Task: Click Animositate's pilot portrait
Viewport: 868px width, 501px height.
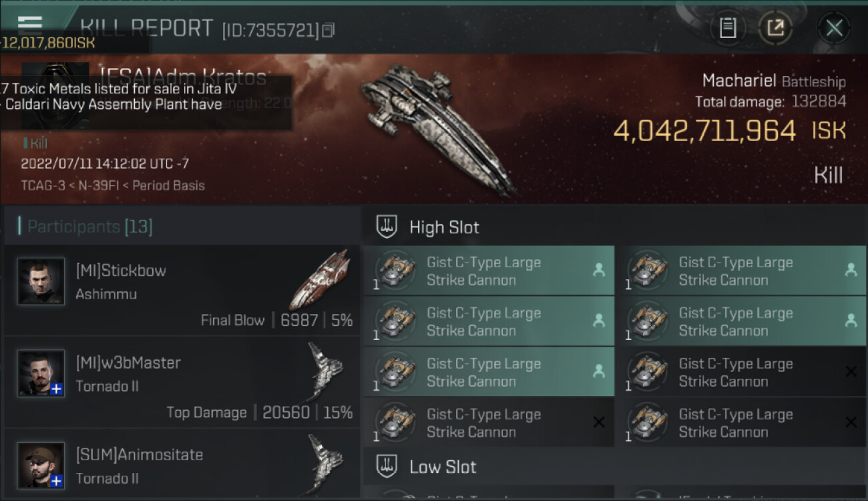Action: tap(41, 465)
